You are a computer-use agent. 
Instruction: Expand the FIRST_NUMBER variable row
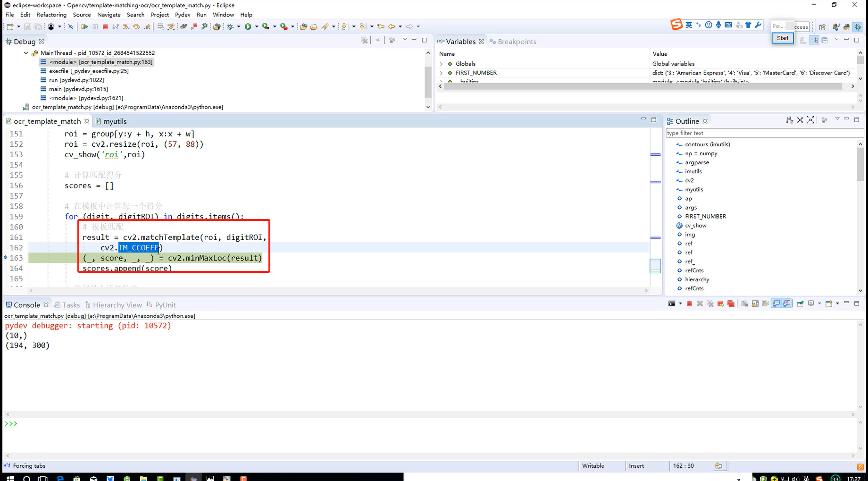pos(441,73)
